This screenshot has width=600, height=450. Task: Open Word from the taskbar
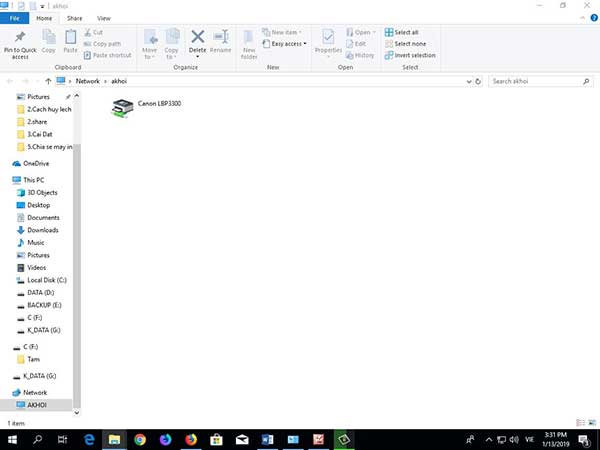pyautogui.click(x=267, y=440)
